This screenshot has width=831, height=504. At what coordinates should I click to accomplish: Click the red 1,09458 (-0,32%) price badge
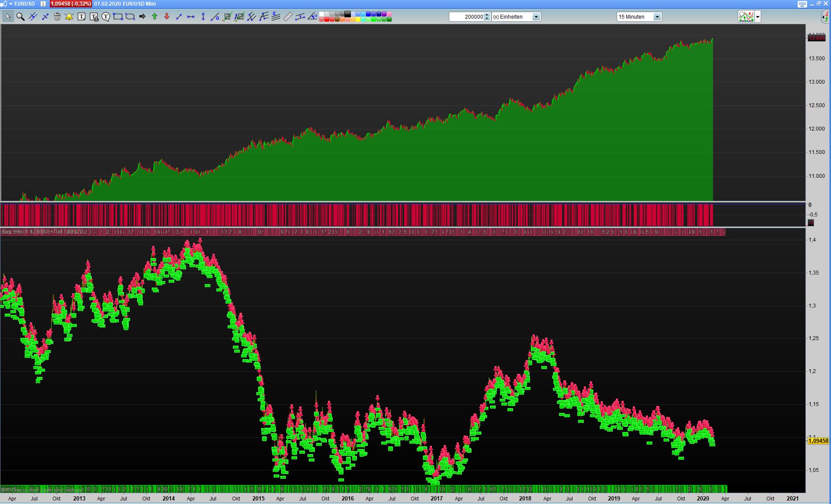[71, 4]
